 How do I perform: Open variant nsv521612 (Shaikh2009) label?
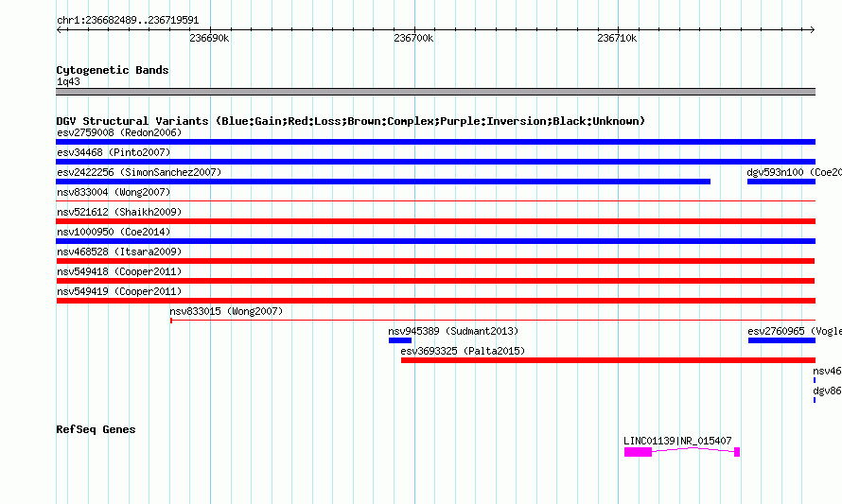[119, 212]
